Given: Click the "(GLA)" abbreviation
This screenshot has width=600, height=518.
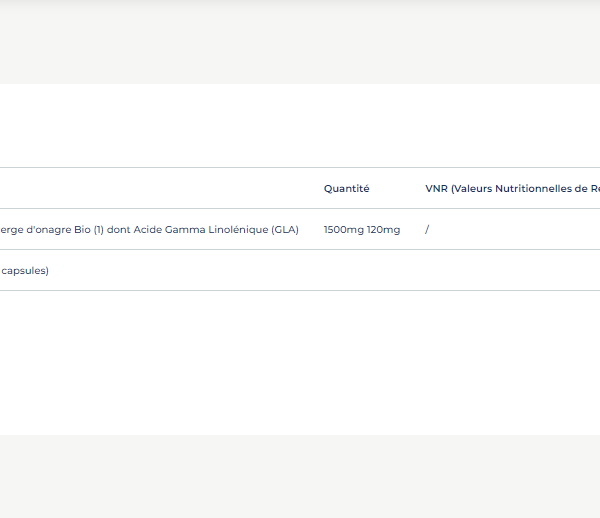Looking at the screenshot, I should pyautogui.click(x=285, y=230).
